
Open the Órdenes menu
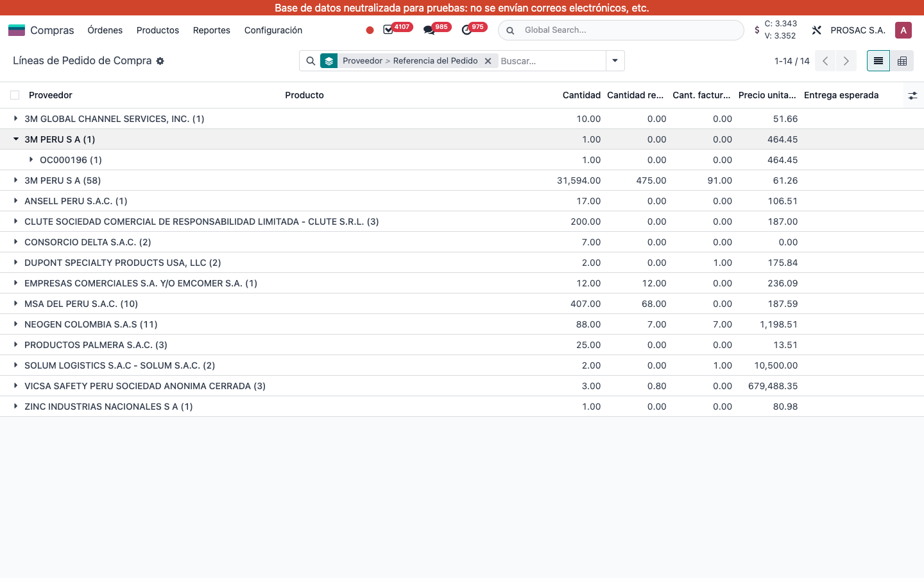coord(105,30)
